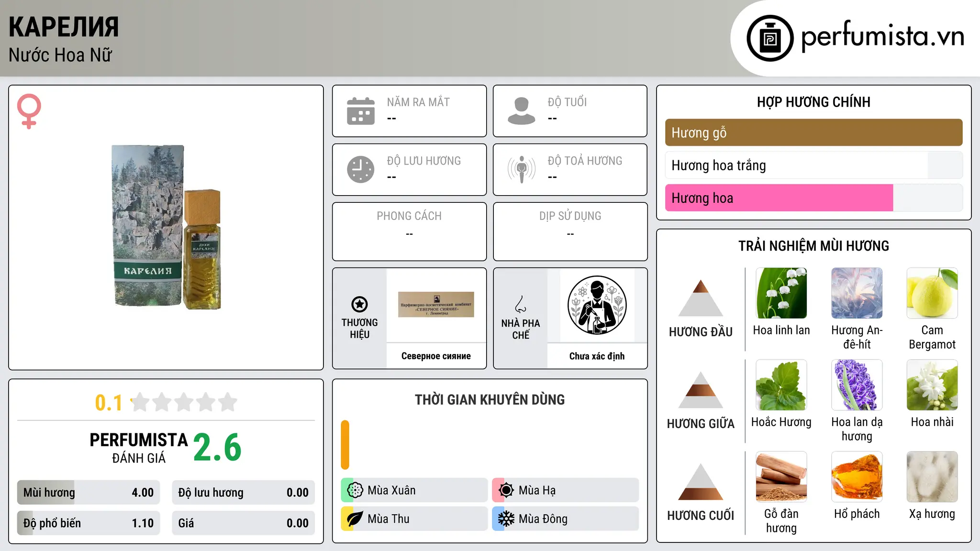Click the orange 0.1 user rating
Image resolution: width=980 pixels, height=551 pixels.
(x=109, y=403)
